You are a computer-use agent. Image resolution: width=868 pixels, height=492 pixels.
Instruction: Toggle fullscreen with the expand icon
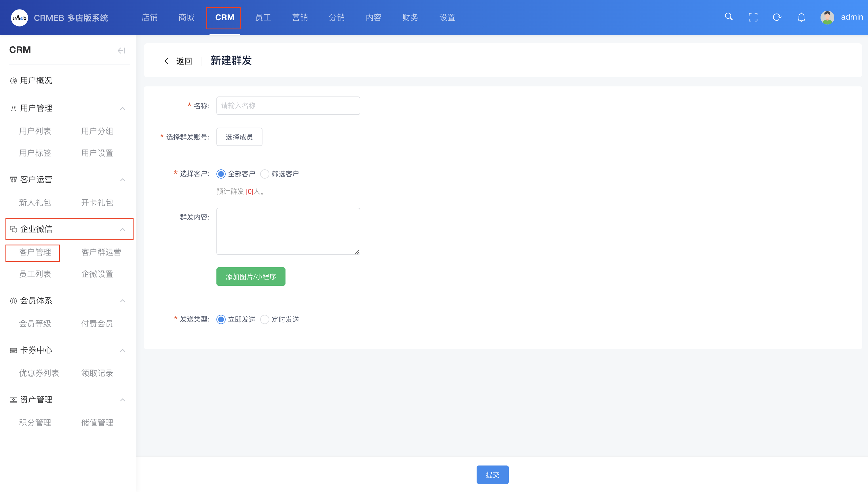753,17
